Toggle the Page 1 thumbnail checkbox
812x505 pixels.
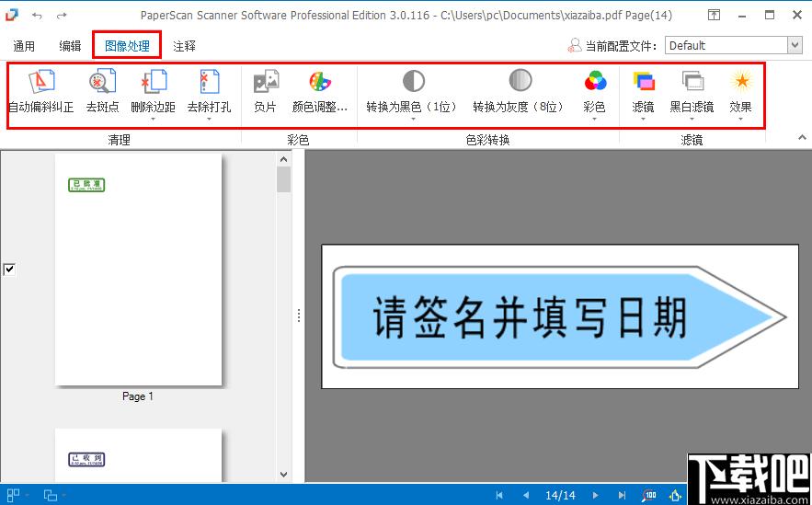pyautogui.click(x=9, y=270)
